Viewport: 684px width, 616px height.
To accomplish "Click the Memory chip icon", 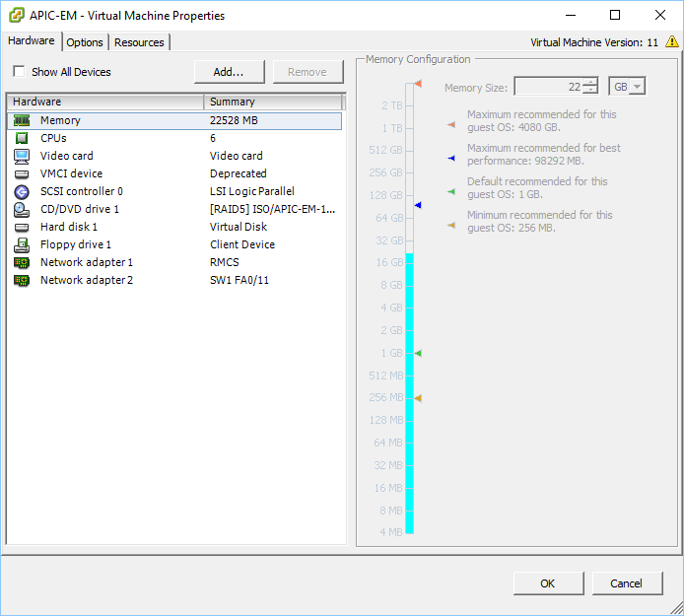I will pyautogui.click(x=22, y=120).
